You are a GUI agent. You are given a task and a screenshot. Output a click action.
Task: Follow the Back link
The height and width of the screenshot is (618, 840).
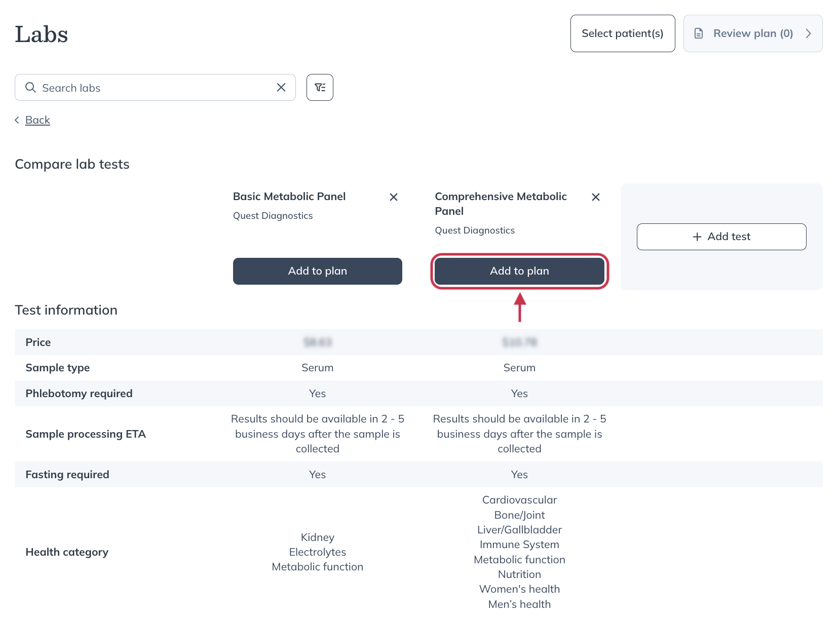(37, 120)
